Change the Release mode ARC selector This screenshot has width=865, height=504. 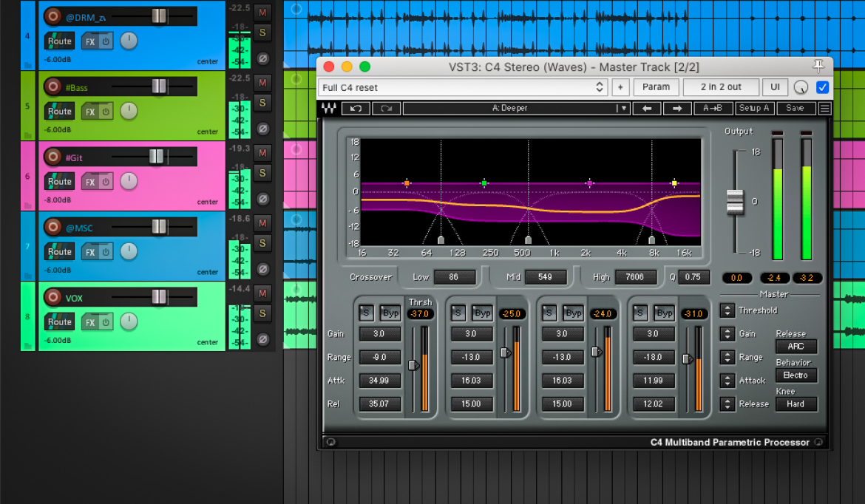796,347
